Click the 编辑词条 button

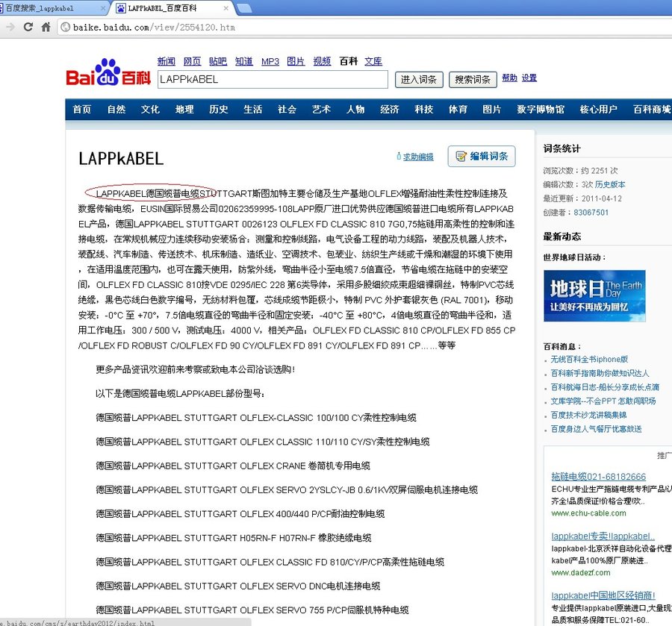pyautogui.click(x=482, y=156)
